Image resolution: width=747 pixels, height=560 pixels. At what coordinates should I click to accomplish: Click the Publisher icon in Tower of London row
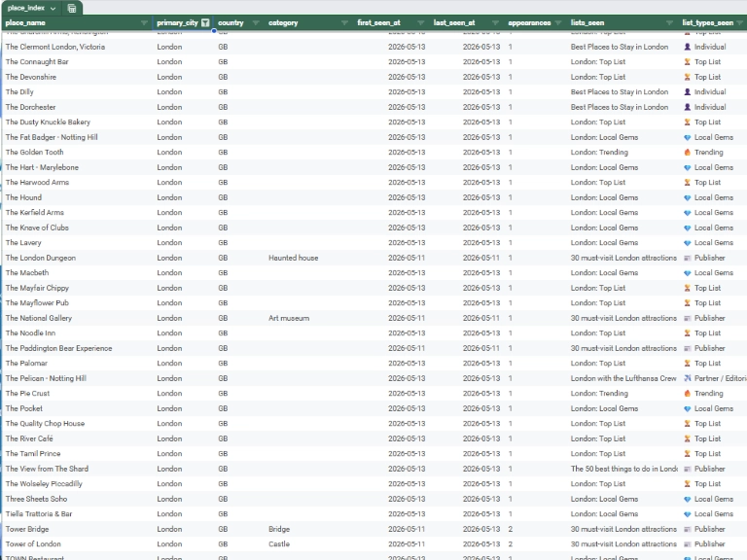tap(687, 544)
